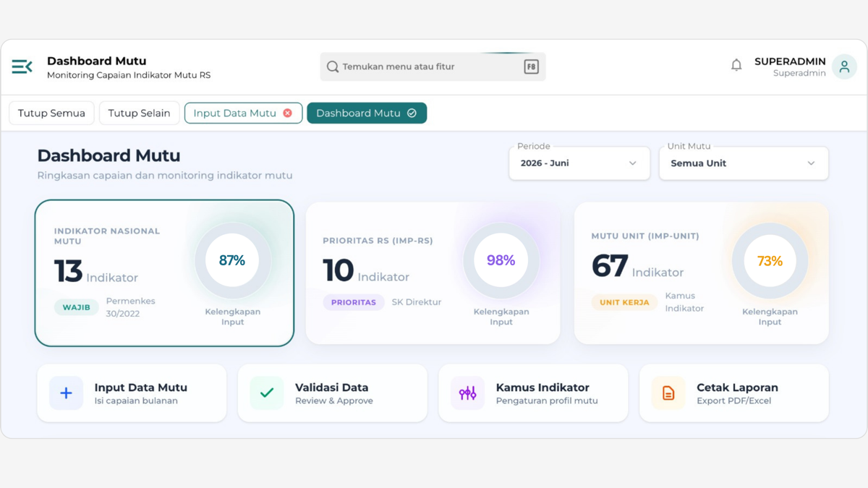This screenshot has width=868, height=488.
Task: Click the 73% completeness ring
Action: pyautogui.click(x=770, y=260)
